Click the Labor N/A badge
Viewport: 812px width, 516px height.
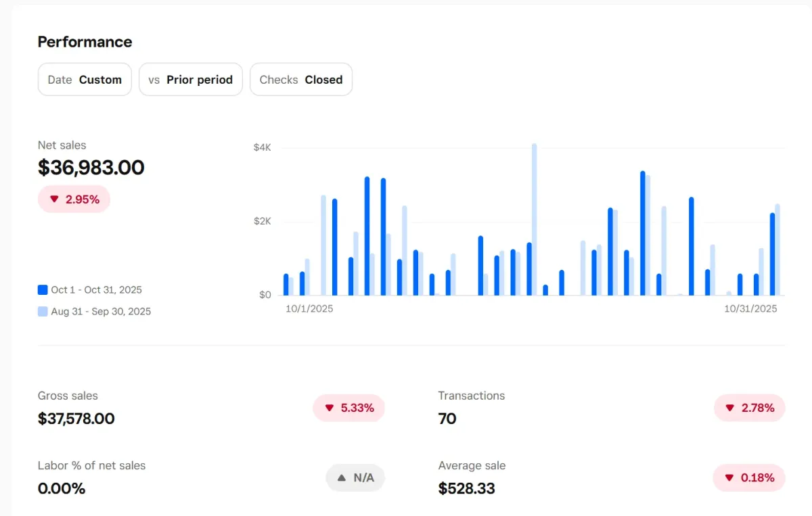(x=355, y=477)
